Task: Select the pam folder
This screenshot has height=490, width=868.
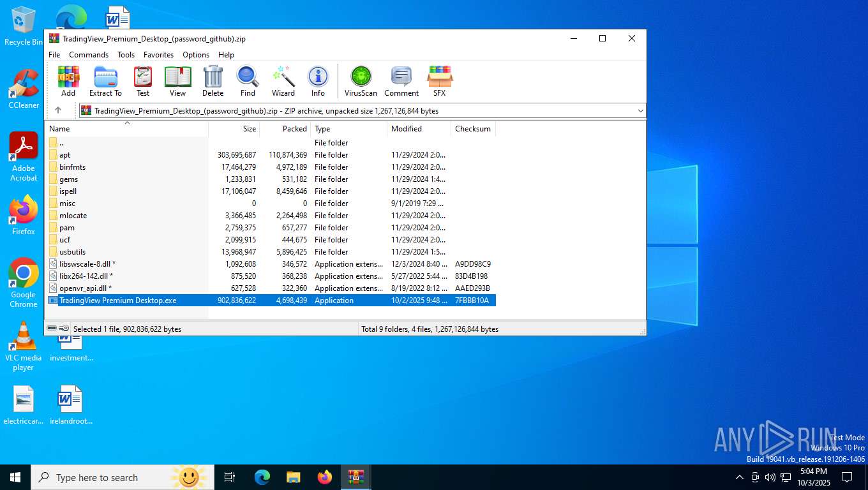Action: (271, 228)
